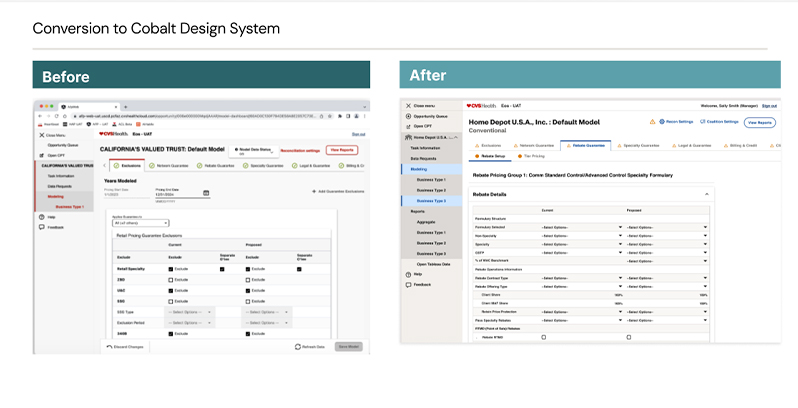Image resolution: width=798 pixels, height=408 pixels.
Task: Select the Rebate Setup sub-tab
Action: pyautogui.click(x=490, y=156)
